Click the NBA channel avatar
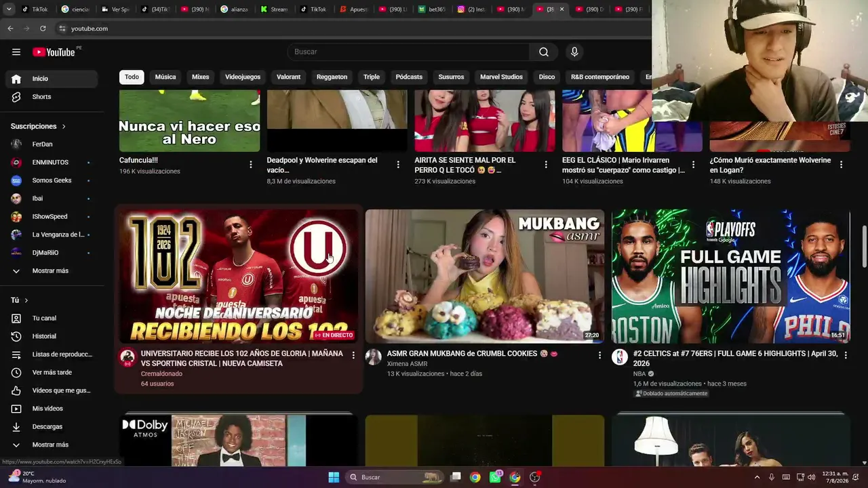 pos(620,357)
